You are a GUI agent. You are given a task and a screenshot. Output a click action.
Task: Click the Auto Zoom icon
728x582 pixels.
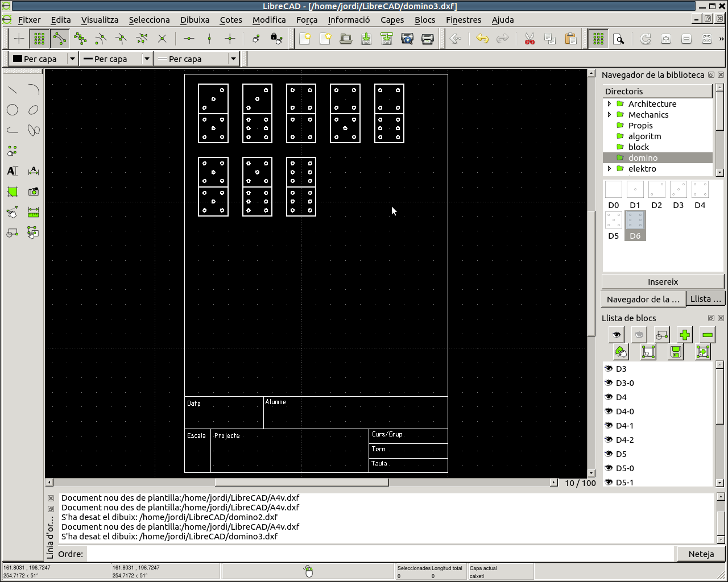(x=707, y=39)
